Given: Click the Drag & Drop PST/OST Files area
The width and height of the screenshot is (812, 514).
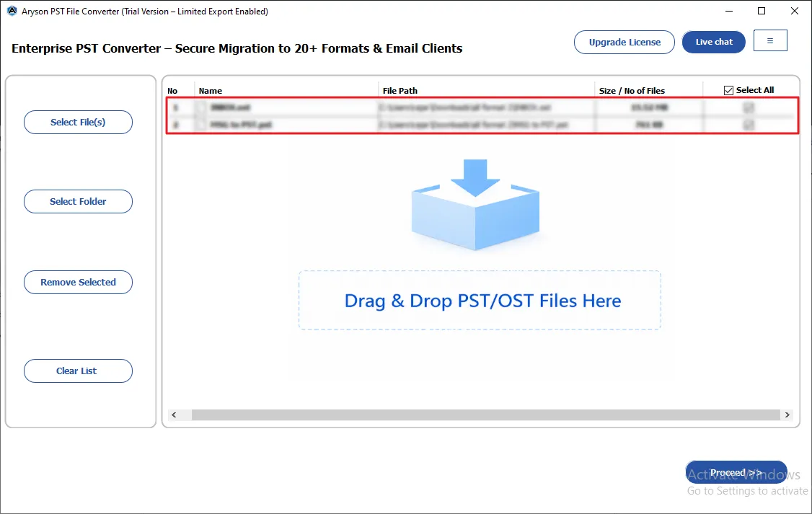Looking at the screenshot, I should click(480, 300).
